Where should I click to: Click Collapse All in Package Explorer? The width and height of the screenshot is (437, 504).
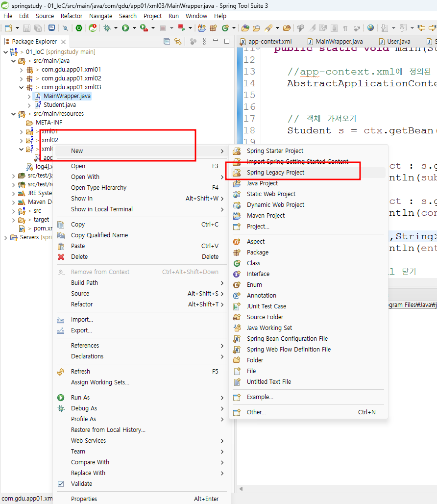[167, 42]
